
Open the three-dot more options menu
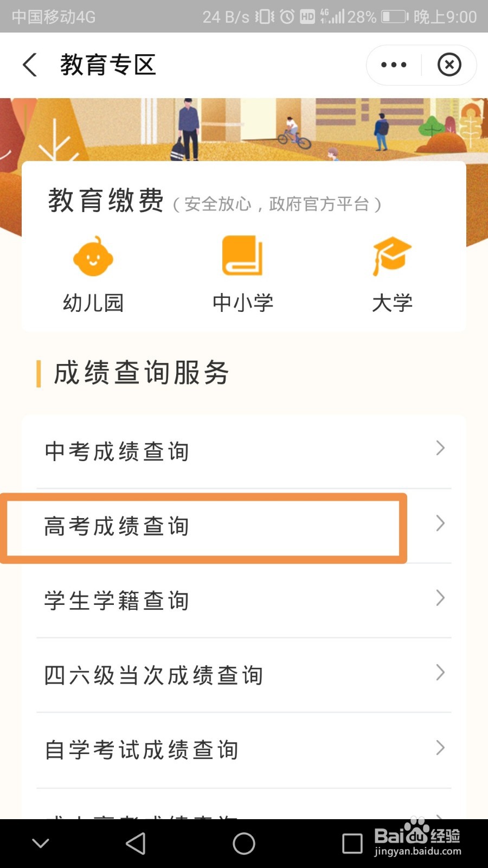394,65
